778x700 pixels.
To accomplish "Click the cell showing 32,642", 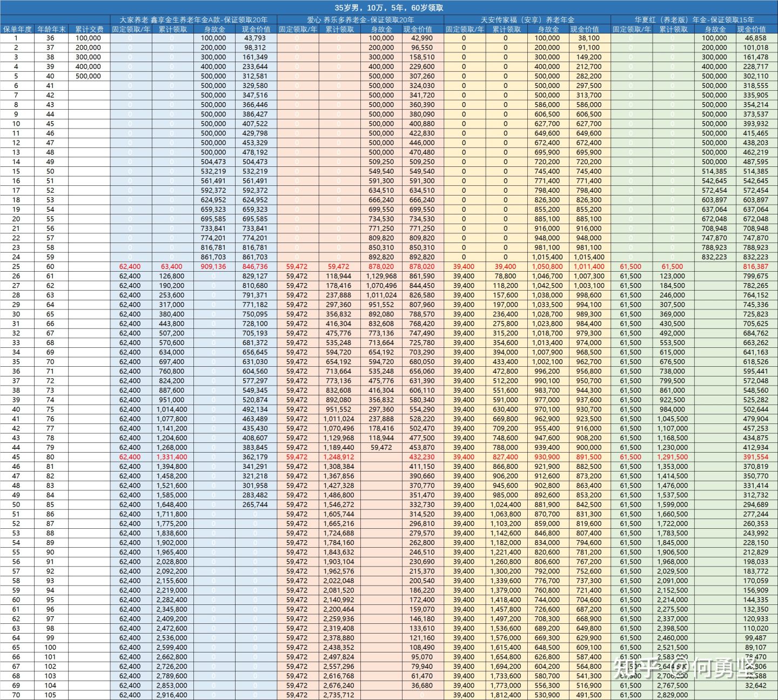I will click(x=756, y=685).
